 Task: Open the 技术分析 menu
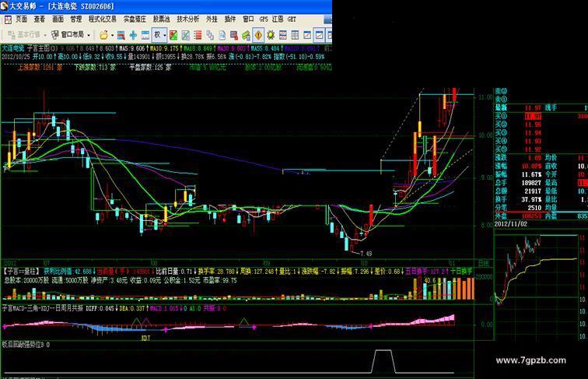tap(188, 19)
